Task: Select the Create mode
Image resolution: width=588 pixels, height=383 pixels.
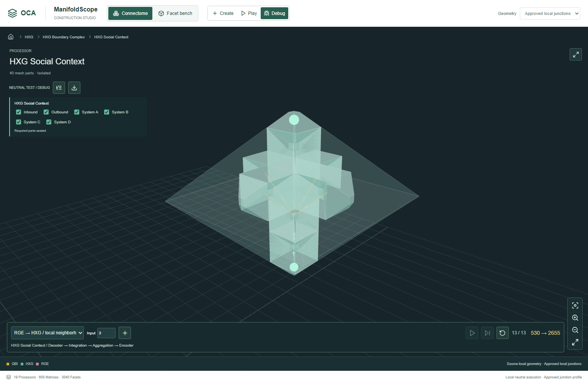Action: (223, 13)
